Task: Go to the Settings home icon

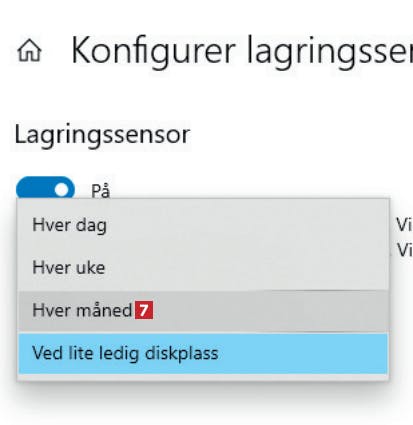Action: [29, 50]
